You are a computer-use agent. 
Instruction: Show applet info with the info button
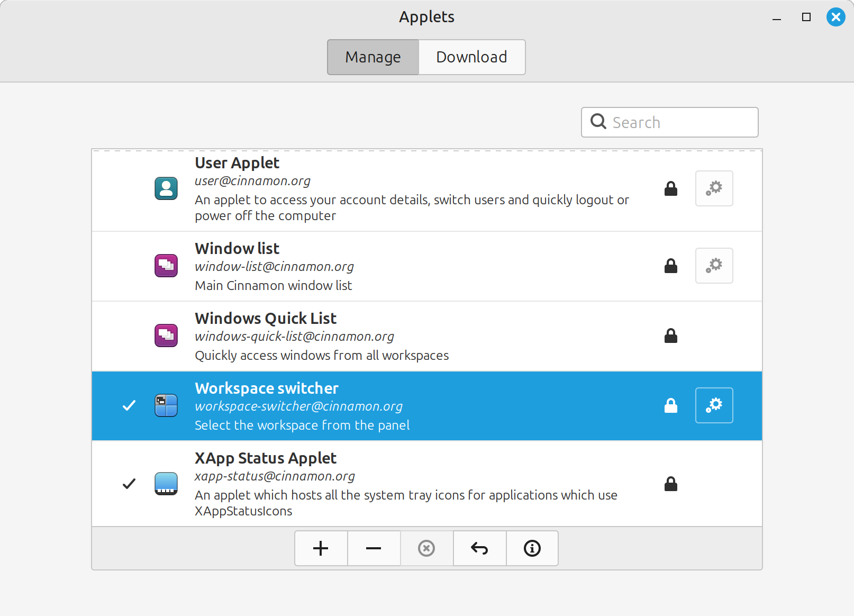[532, 548]
